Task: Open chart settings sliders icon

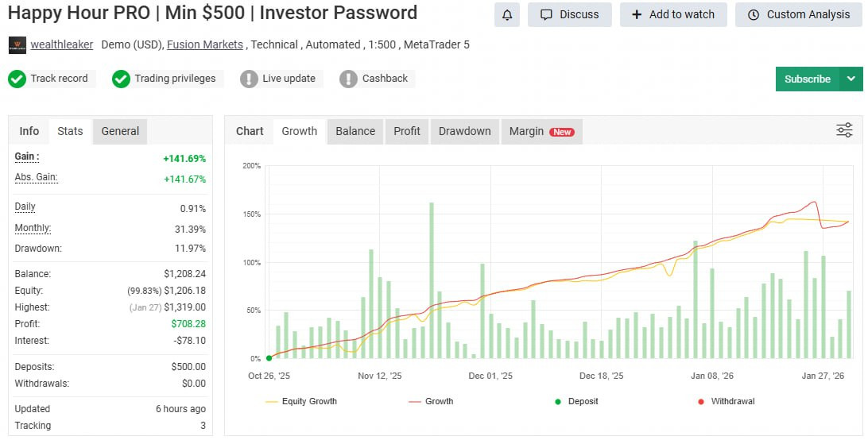Action: click(844, 130)
